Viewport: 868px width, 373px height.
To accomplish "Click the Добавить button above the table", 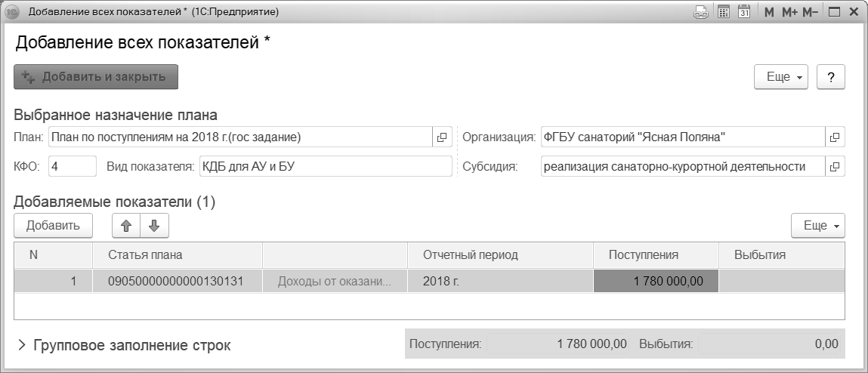I will [53, 225].
